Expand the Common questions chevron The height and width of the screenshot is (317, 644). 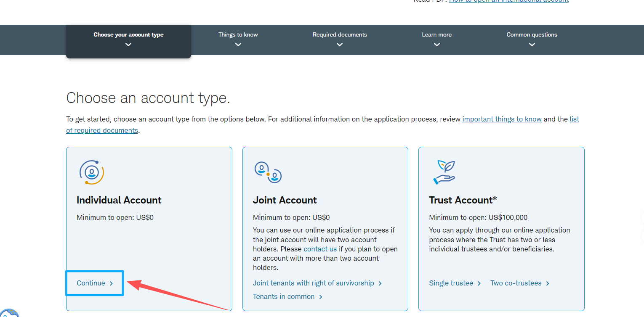[532, 45]
